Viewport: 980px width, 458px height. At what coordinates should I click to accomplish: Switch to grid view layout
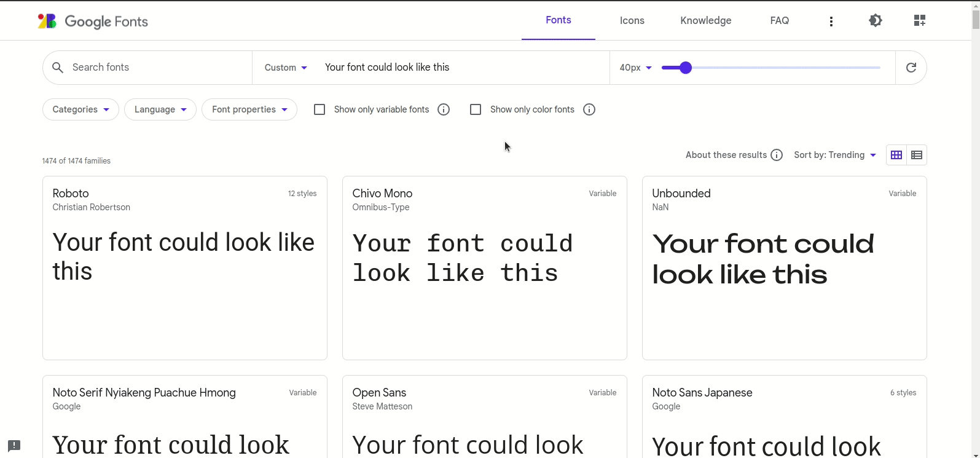click(896, 155)
